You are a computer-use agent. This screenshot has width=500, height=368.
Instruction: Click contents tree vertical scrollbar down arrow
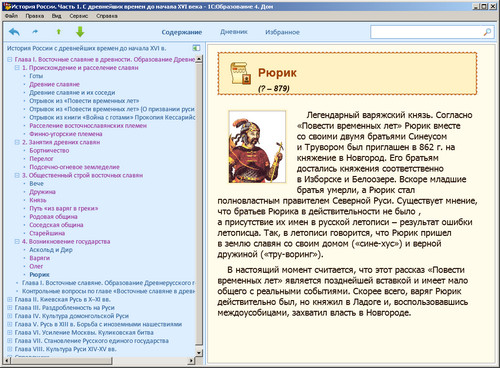[199, 353]
